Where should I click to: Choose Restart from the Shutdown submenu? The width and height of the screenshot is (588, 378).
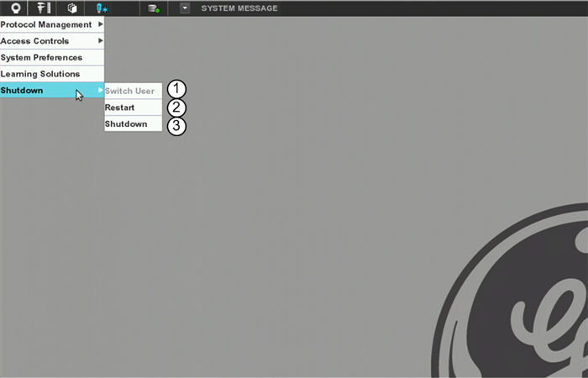coord(120,108)
